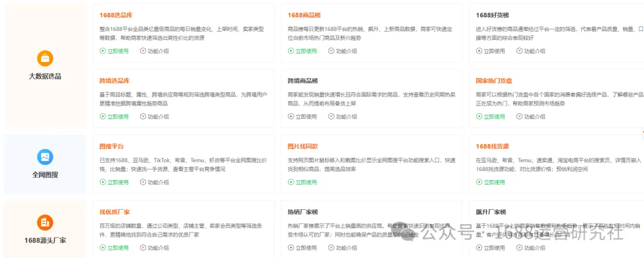Open the 1688好货榜 card title
Image resolution: width=644 pixels, height=258 pixels.
[x=493, y=15]
